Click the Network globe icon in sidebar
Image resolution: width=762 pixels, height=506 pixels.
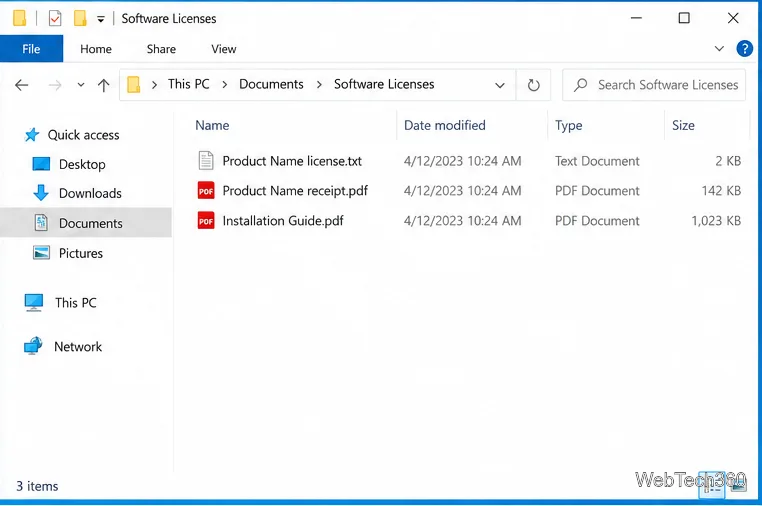(x=33, y=346)
